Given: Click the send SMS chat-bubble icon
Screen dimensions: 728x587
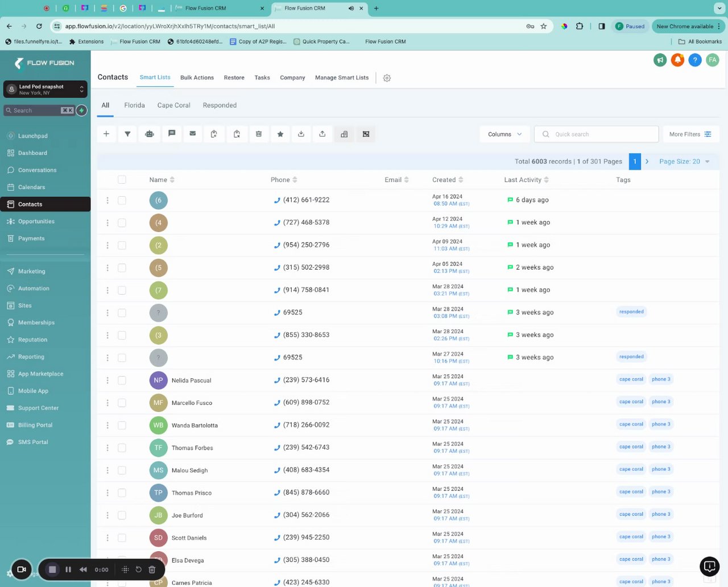Looking at the screenshot, I should click(171, 134).
